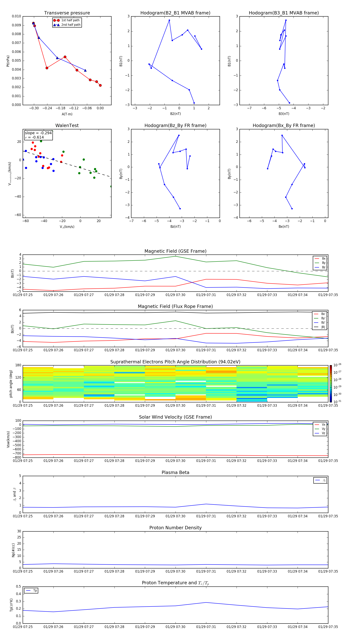Click the Bx entry in GSE magnetic legend
The height and width of the screenshot is (644, 351).
[x=320, y=259]
